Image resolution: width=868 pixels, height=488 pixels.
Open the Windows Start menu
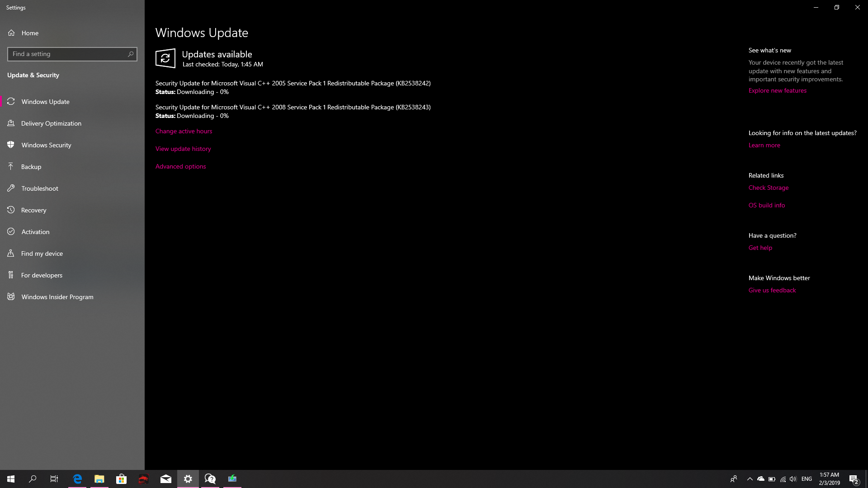[11, 479]
